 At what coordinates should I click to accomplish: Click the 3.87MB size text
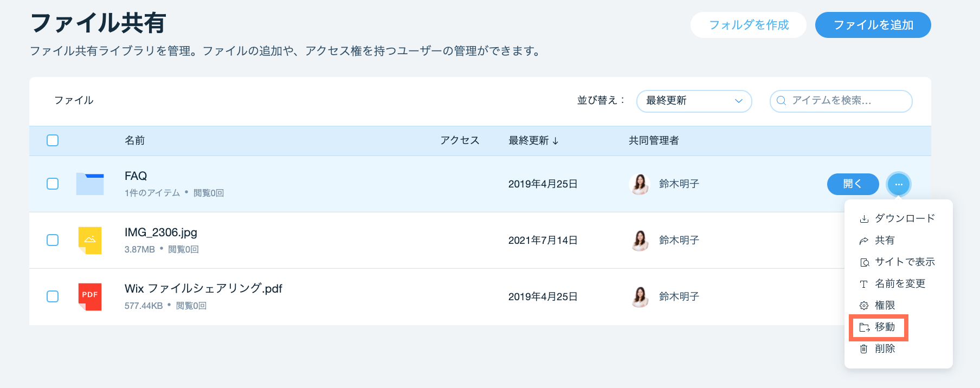[140, 249]
